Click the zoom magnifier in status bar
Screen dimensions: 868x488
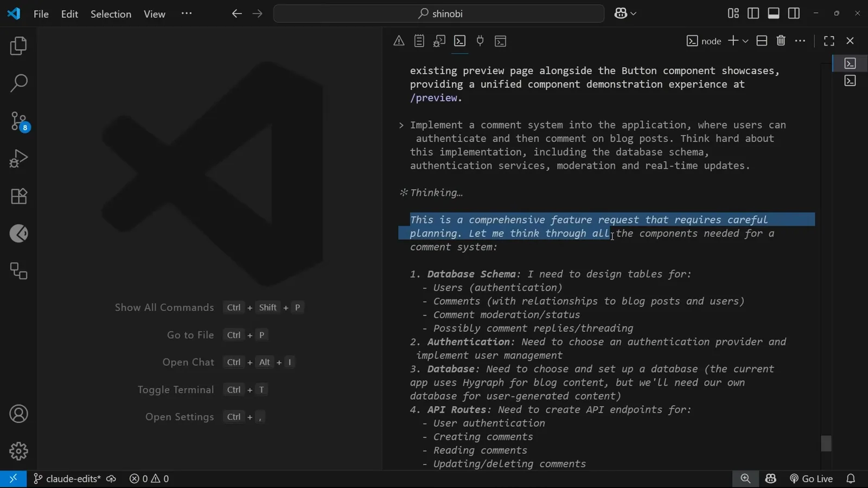pyautogui.click(x=745, y=479)
